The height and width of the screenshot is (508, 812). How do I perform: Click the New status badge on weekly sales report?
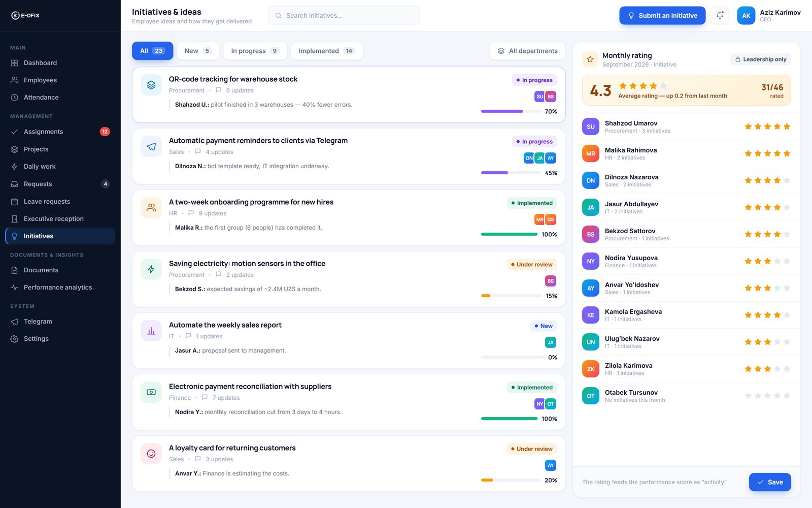click(544, 326)
